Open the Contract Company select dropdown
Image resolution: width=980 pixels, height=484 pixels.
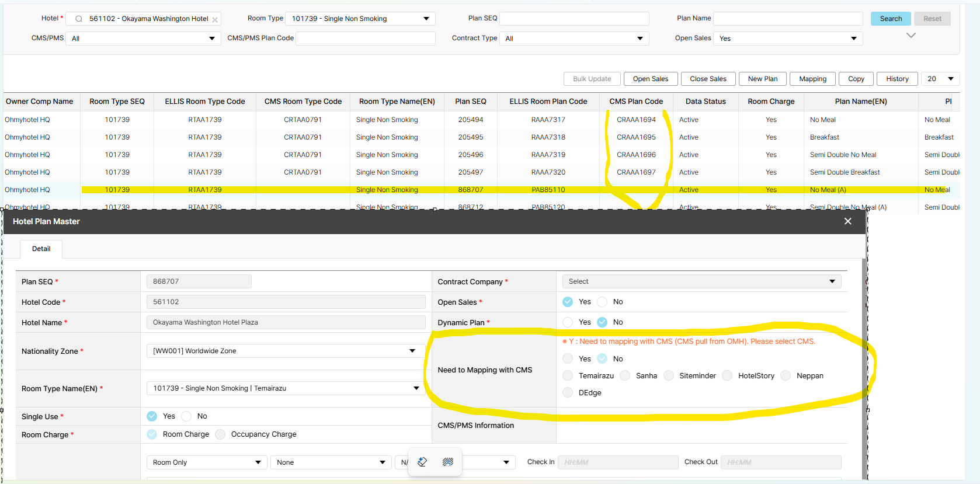(x=701, y=281)
